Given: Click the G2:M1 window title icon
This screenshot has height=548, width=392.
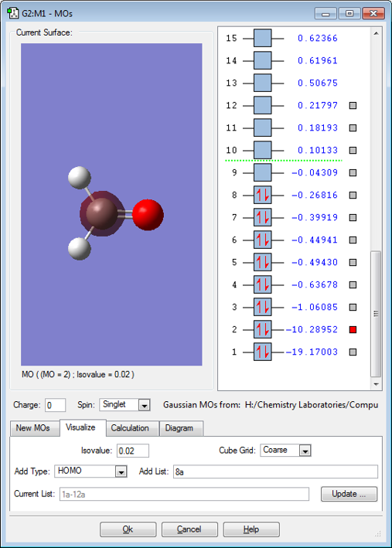Looking at the screenshot, I should (x=12, y=13).
